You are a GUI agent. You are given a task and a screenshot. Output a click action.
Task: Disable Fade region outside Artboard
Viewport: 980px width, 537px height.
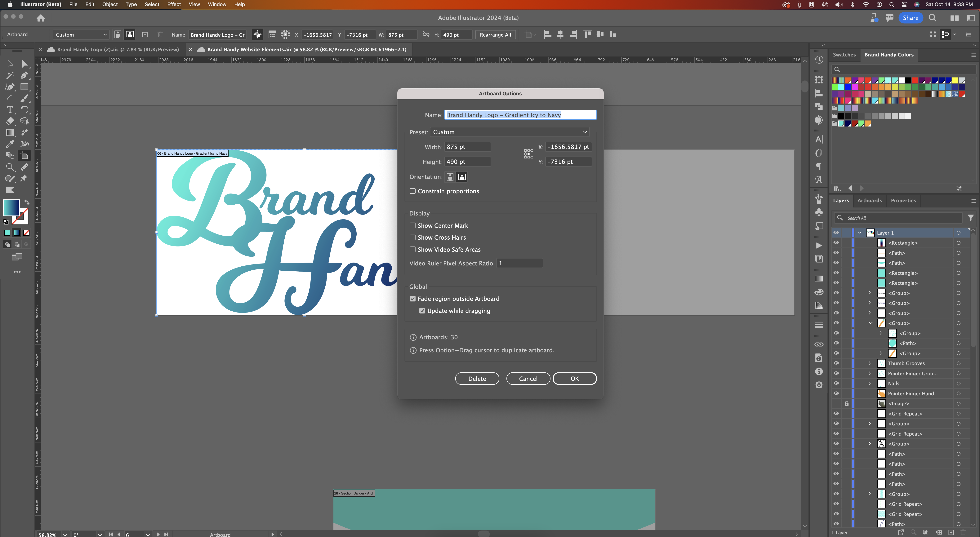pyautogui.click(x=413, y=299)
